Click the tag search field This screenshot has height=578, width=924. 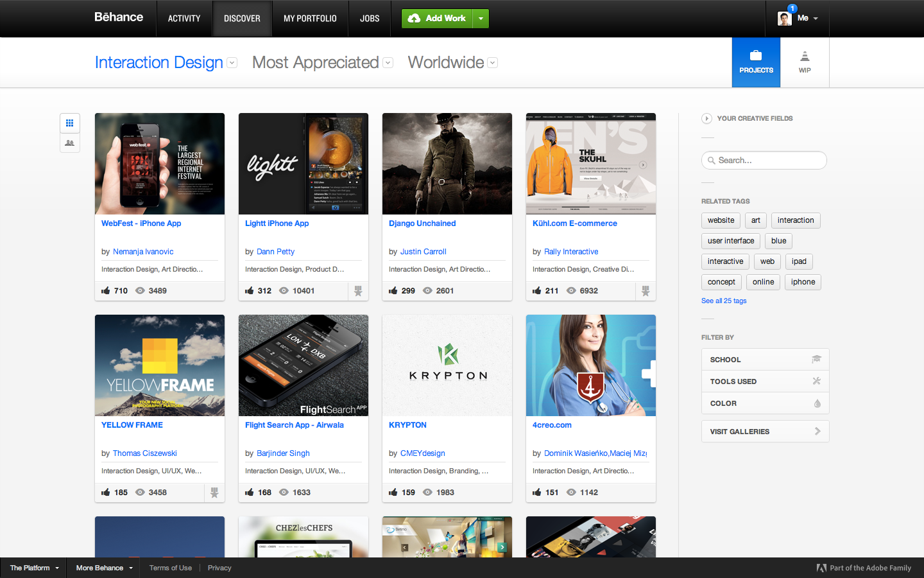point(764,161)
